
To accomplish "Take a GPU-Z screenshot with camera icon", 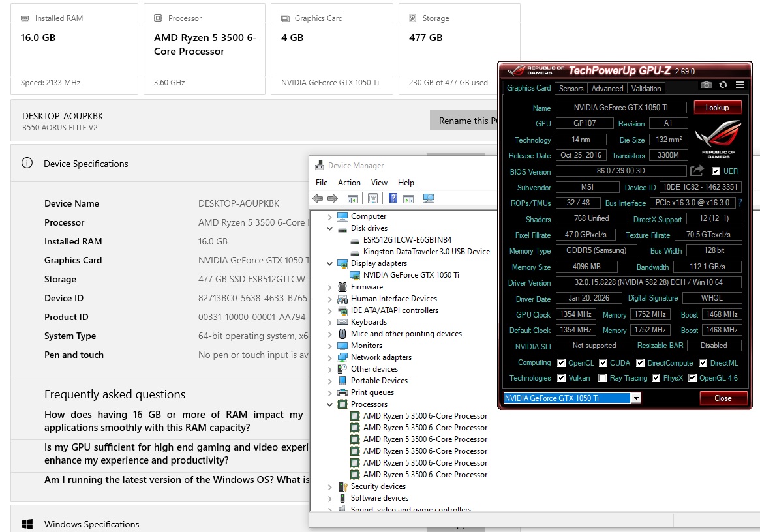I will point(707,85).
